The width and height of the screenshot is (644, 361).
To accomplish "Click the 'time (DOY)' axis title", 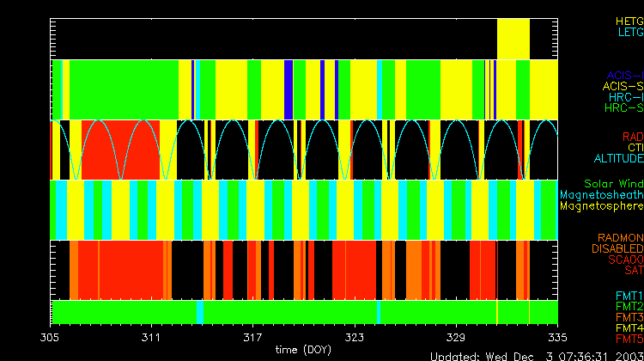I will pyautogui.click(x=305, y=350).
